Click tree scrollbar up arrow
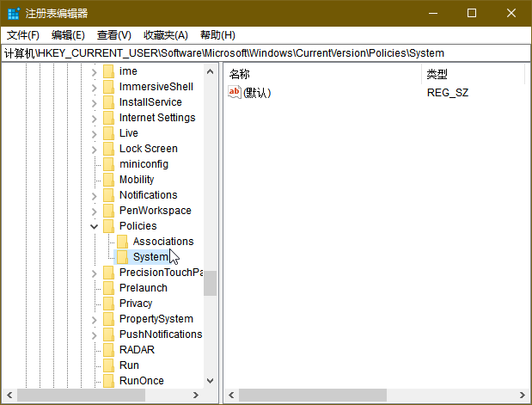The image size is (532, 405). pyautogui.click(x=210, y=71)
